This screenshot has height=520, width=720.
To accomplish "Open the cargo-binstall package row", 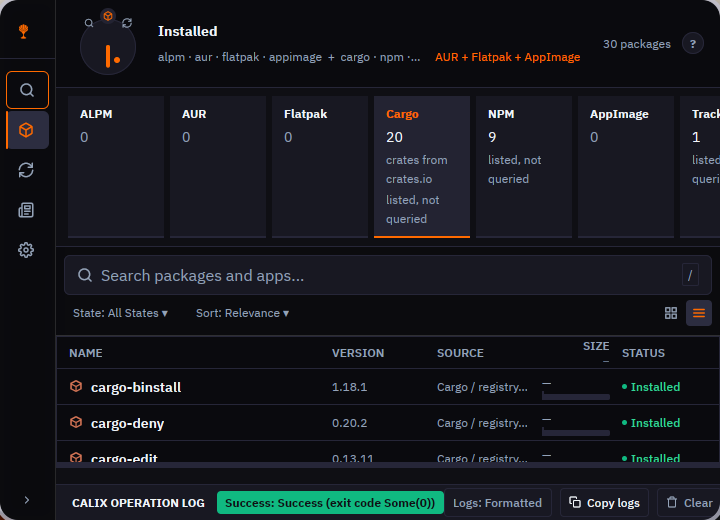I will (388, 387).
